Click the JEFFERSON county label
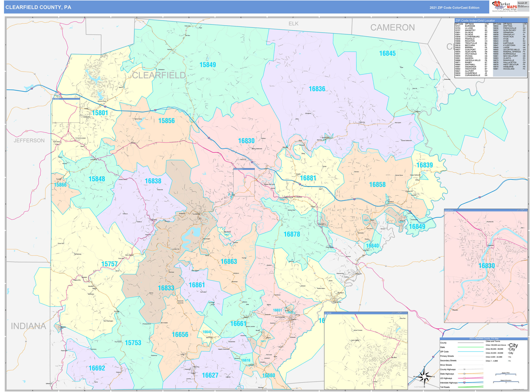 point(29,141)
